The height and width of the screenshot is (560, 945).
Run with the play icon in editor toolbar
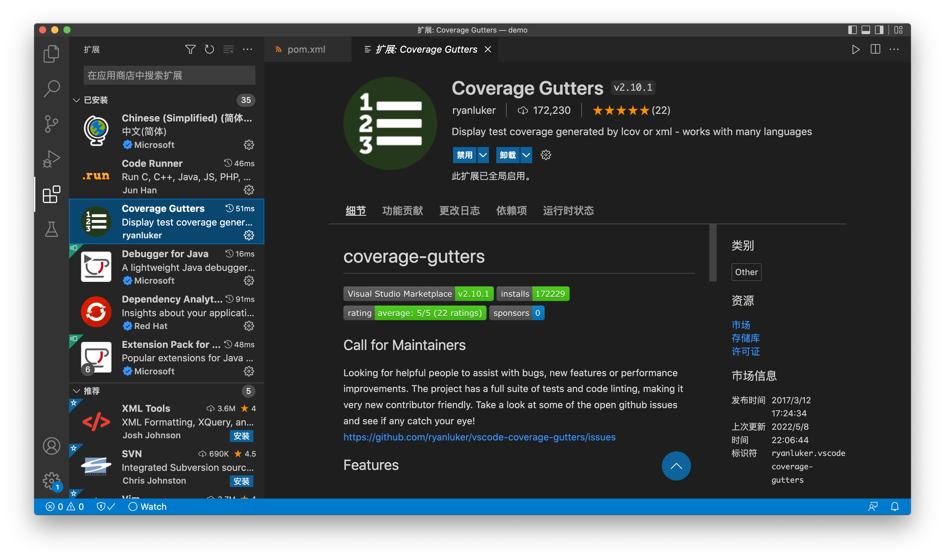point(855,49)
